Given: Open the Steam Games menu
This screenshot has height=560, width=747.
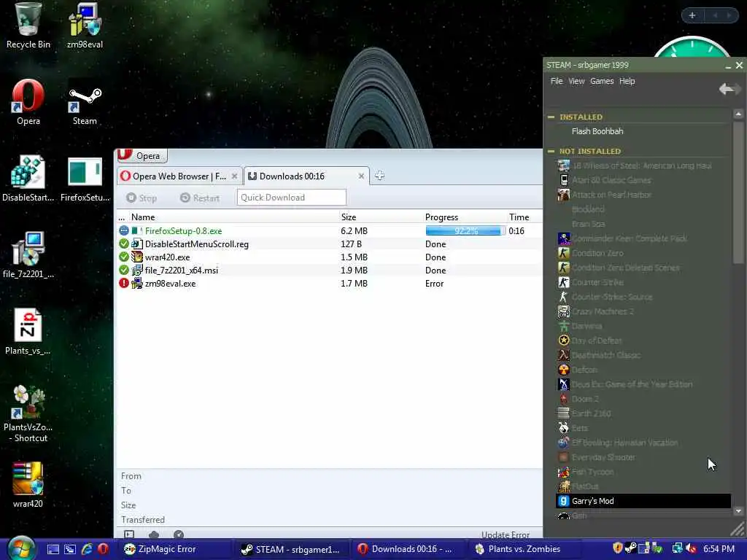Looking at the screenshot, I should pos(602,81).
